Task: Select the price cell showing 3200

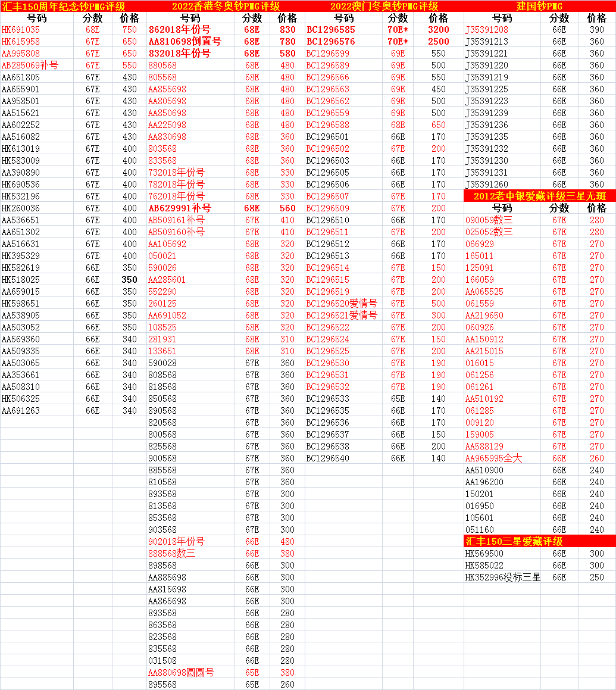Action: tap(438, 30)
